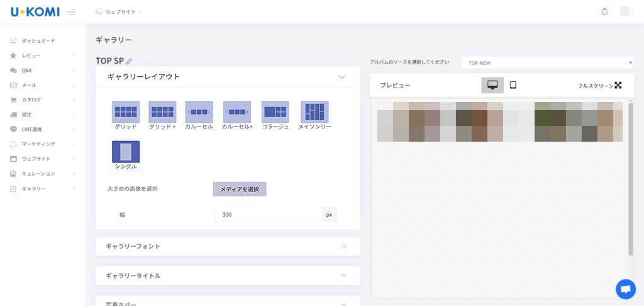This screenshot has height=306, width=644.
Task: Click the U-KOMI logo
Action: pos(35,12)
